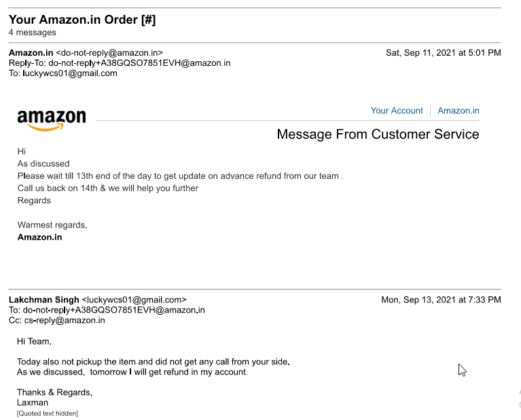Image resolution: width=521 pixels, height=420 pixels.
Task: Click the do-not-reply@amazon.in sender address
Action: pos(109,52)
